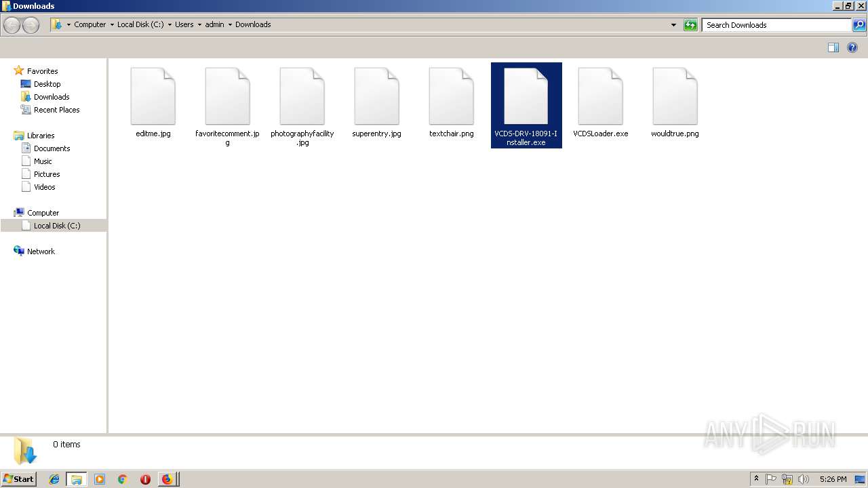
Task: Click the superentry.jpg file name label
Action: tap(376, 134)
